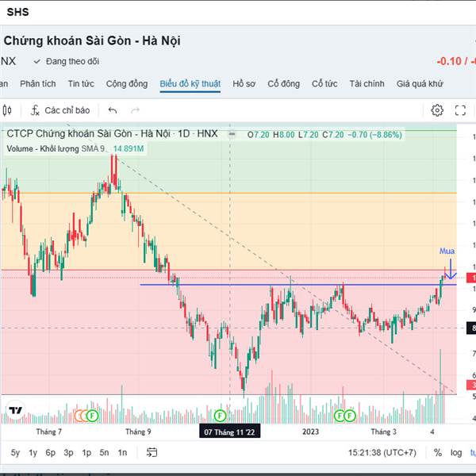Screen dimensions: 476x476
Task: Click the chart title CTCP Chứng khoán Sài Gòn - Hà Nội
Action: point(112,133)
